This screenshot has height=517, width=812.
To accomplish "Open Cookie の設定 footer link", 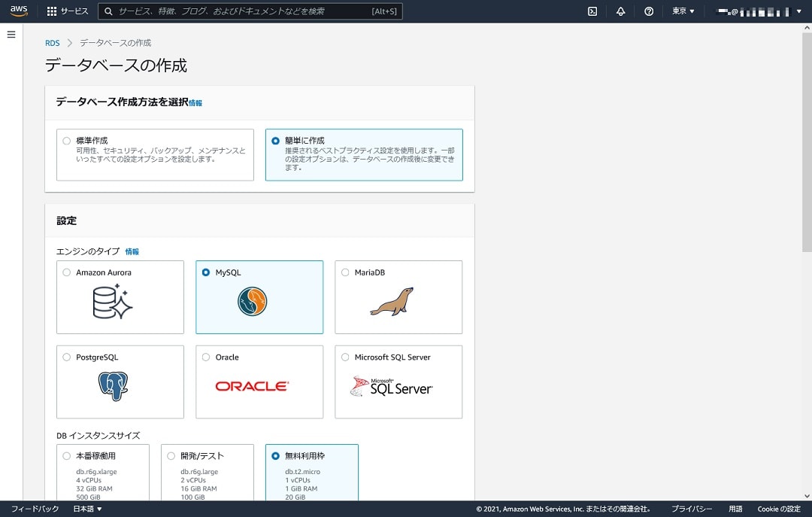I will pyautogui.click(x=779, y=509).
